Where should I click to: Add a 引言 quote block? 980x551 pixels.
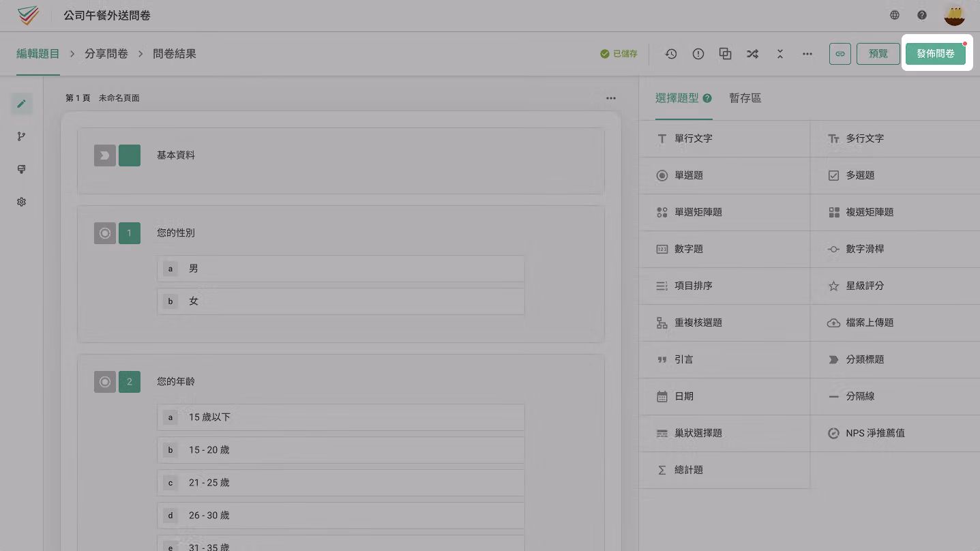click(724, 359)
